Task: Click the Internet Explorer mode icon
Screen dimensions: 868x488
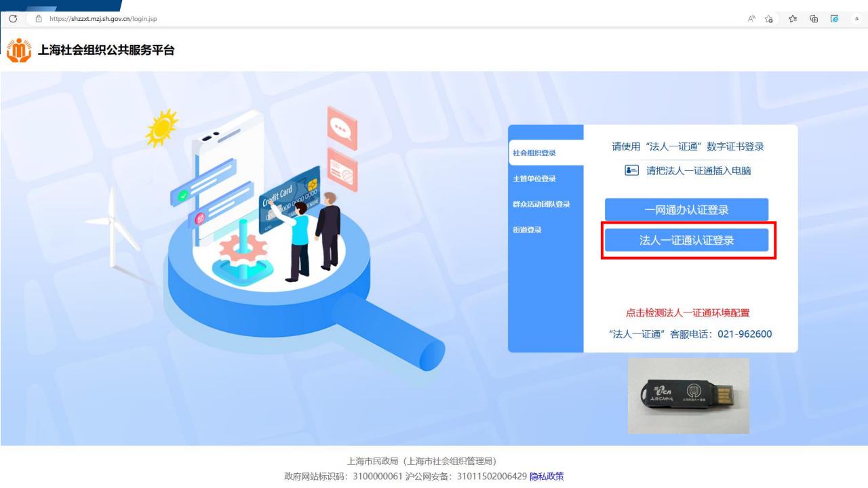Action: tap(835, 18)
